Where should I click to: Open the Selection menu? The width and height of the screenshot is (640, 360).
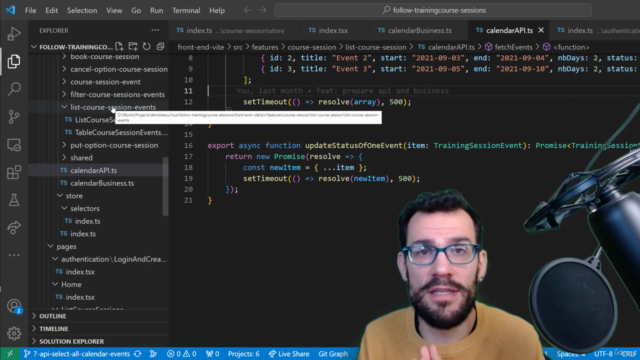[82, 10]
